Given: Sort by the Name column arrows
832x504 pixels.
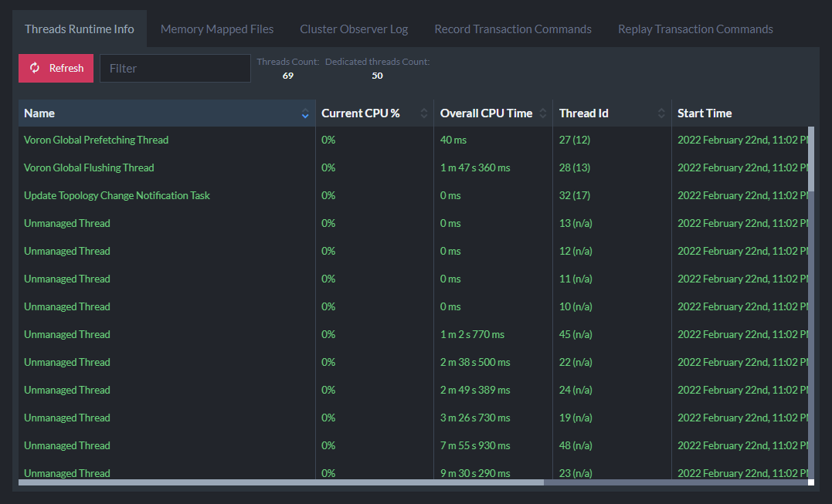Looking at the screenshot, I should (x=305, y=113).
